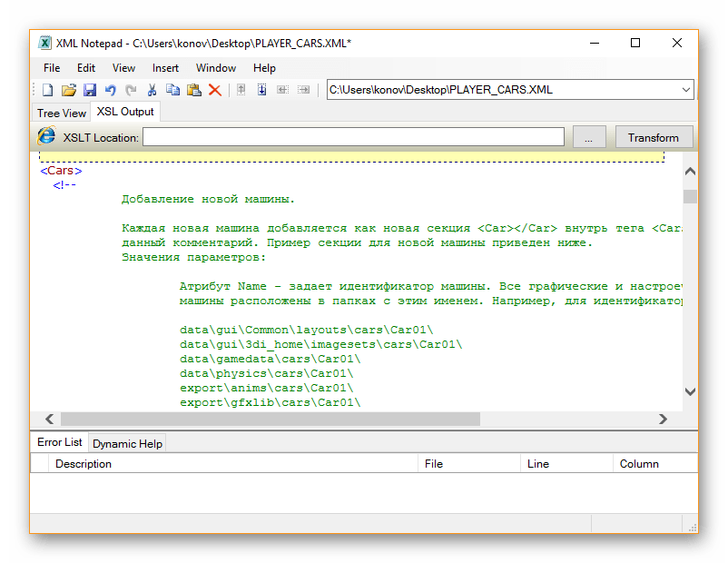Cut selection with the scissors icon
The image size is (728, 563).
tap(152, 90)
